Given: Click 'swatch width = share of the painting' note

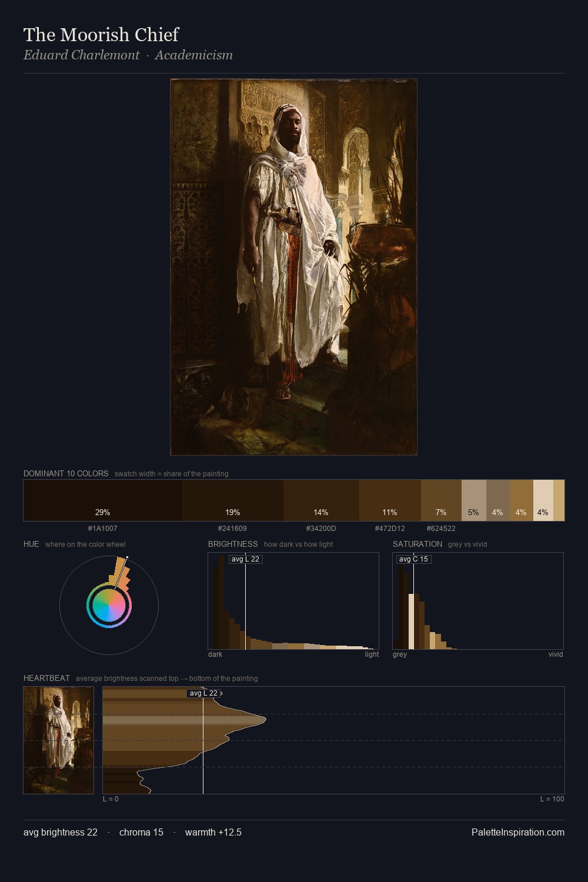Looking at the screenshot, I should 172,474.
